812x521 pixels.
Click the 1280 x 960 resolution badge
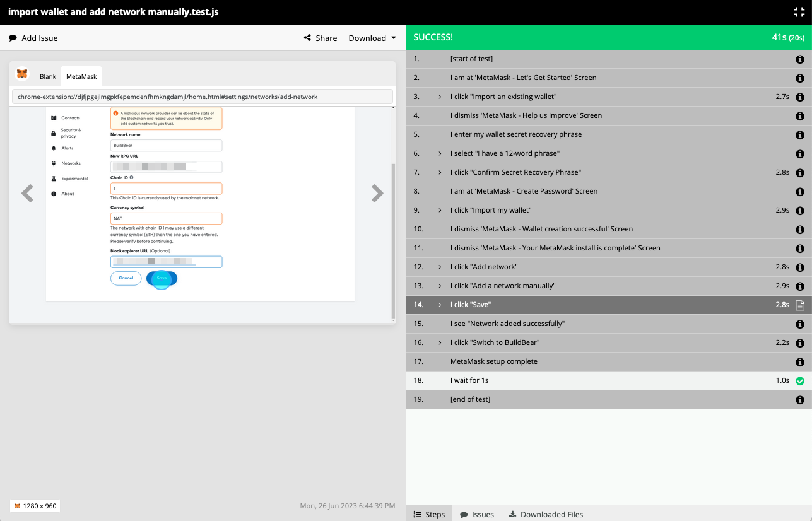click(35, 506)
